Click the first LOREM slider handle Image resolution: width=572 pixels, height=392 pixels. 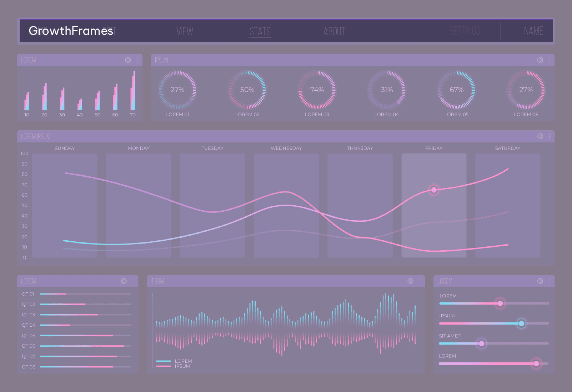[500, 303]
